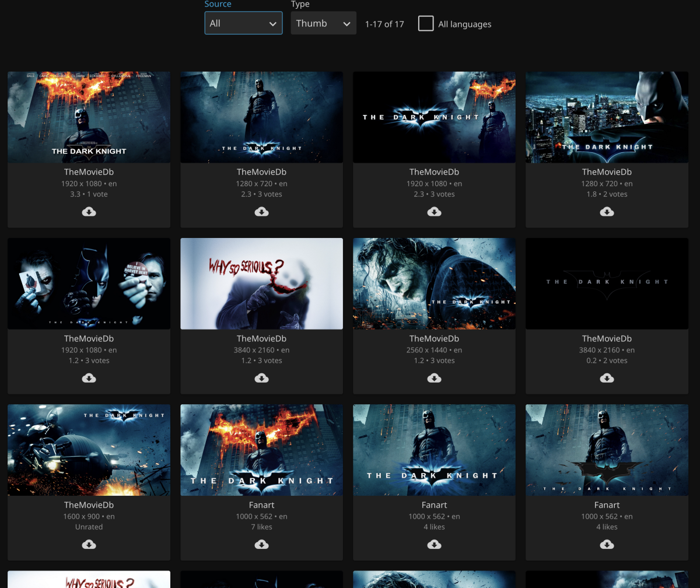The width and height of the screenshot is (700, 588).
Task: Download the 0.2-rated black logo thumbnail
Action: 607,378
